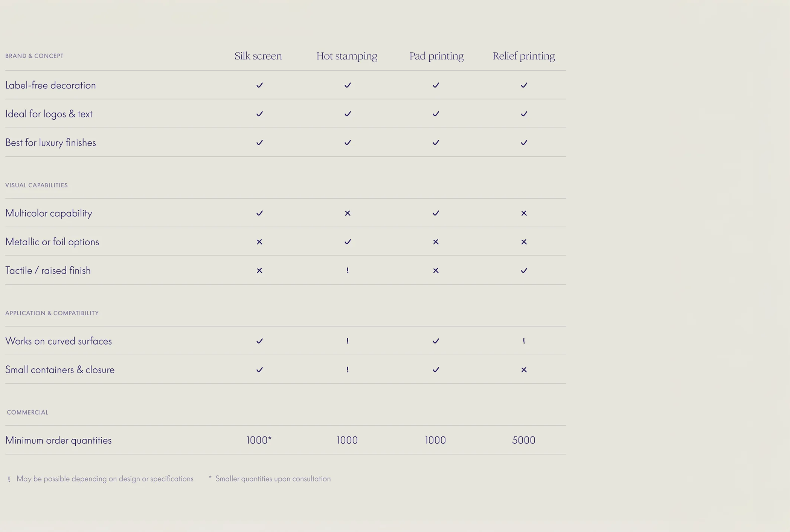Viewport: 790px width, 532px height.
Task: Select the Pad printing column header
Action: (x=436, y=56)
